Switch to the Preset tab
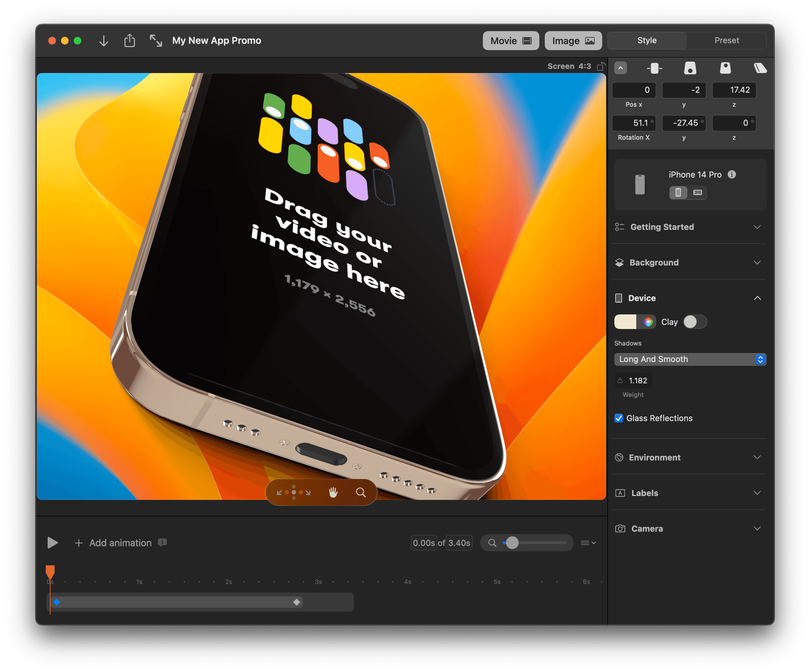Screen dimensions: 810x672 click(726, 40)
